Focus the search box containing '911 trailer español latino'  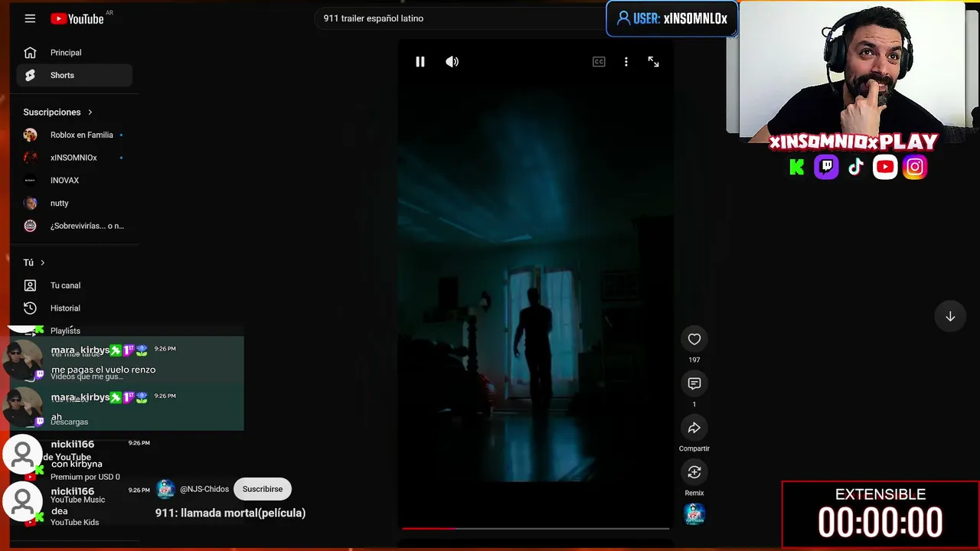click(459, 18)
